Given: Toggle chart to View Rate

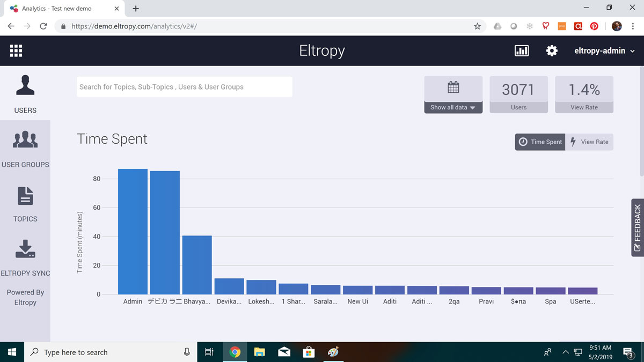Looking at the screenshot, I should 589,142.
